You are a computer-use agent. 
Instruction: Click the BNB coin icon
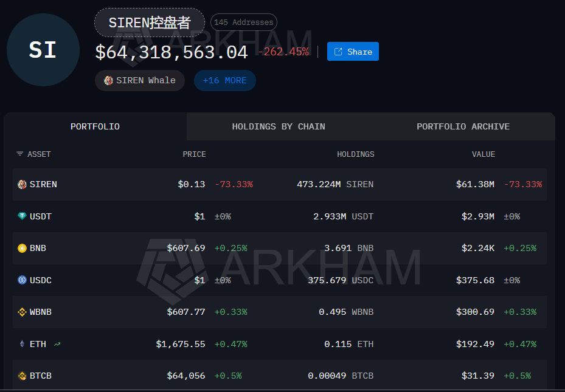22,248
